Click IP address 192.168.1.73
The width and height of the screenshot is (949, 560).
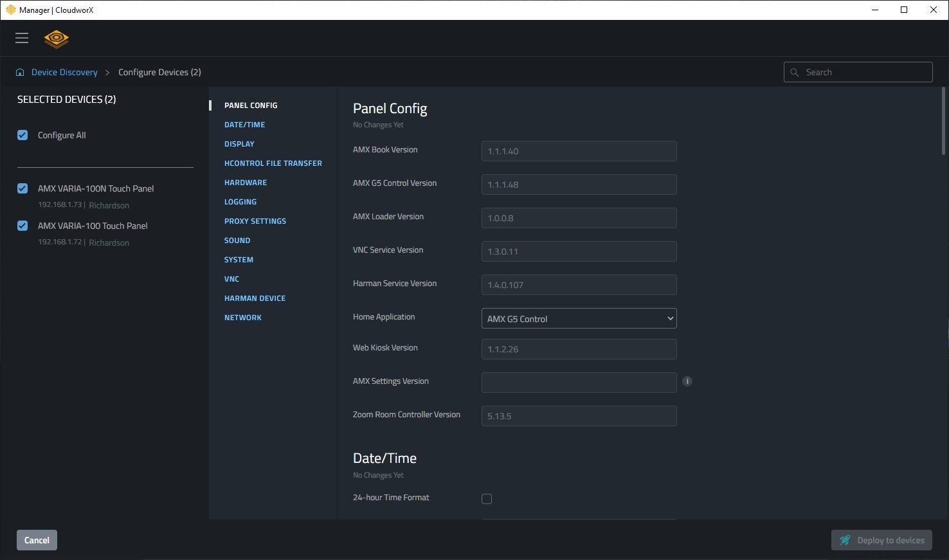[60, 205]
